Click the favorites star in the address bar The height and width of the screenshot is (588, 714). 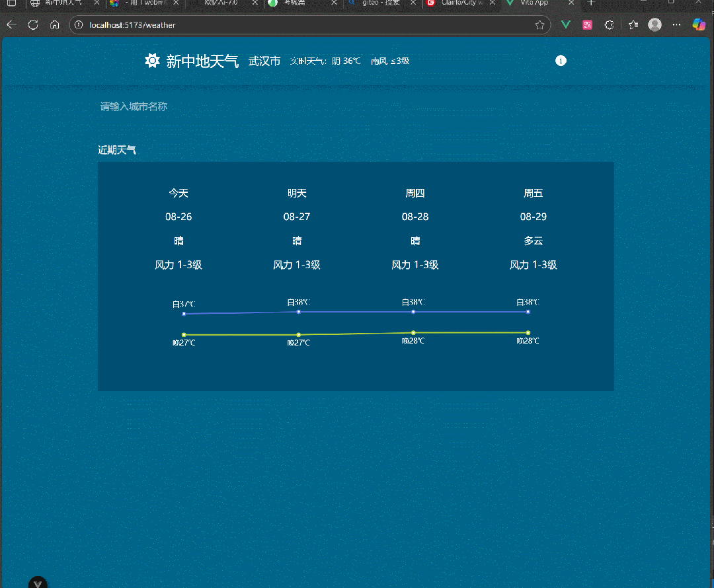point(540,24)
